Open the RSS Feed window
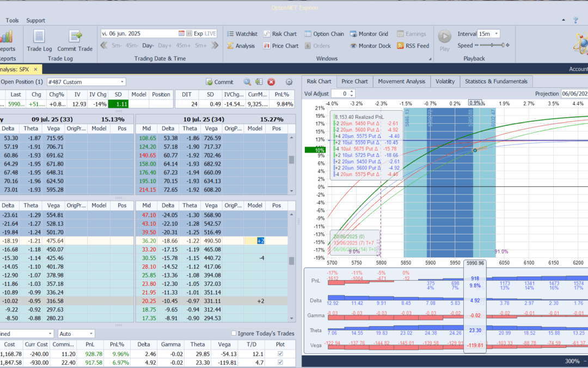The image size is (588, 368). coord(413,46)
